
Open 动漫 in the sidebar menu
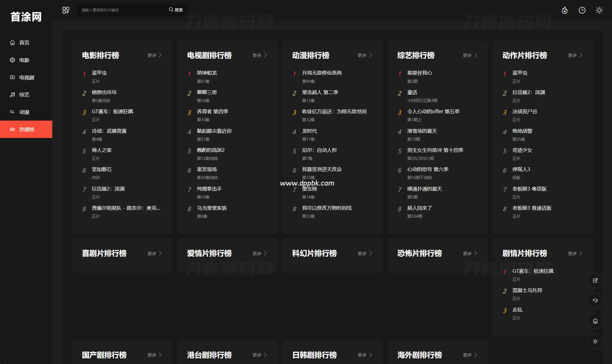click(26, 112)
